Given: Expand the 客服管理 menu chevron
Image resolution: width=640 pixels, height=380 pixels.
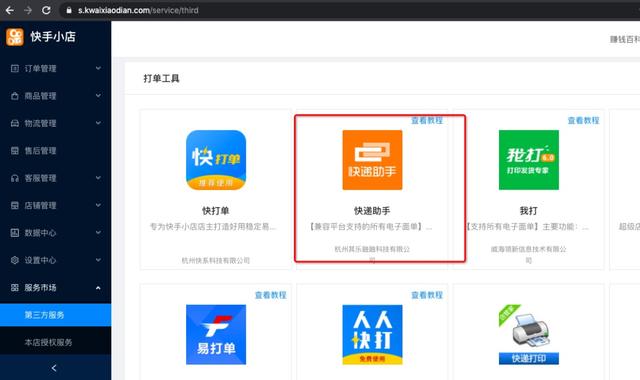Looking at the screenshot, I should click(98, 178).
